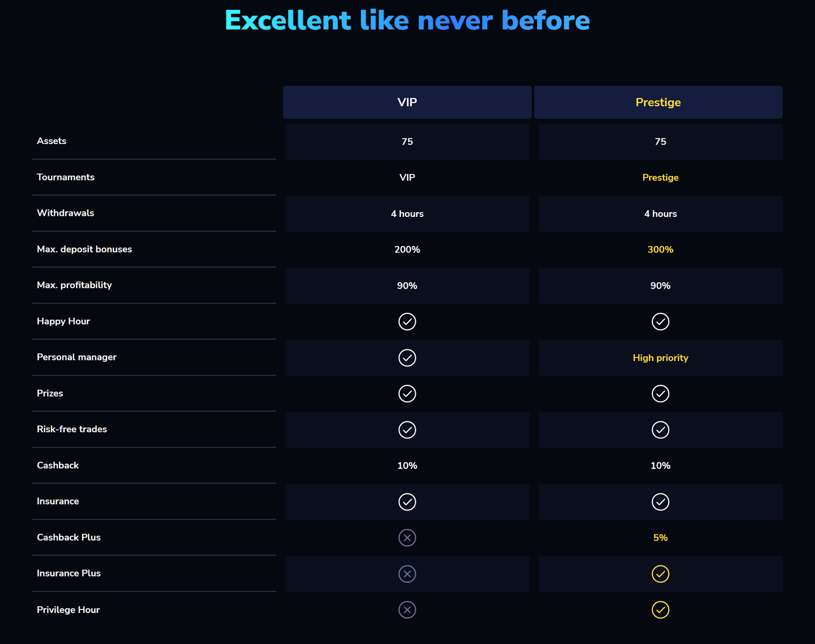Image resolution: width=815 pixels, height=644 pixels.
Task: Click the VIP Happy Hour checkmark icon
Action: (x=407, y=322)
